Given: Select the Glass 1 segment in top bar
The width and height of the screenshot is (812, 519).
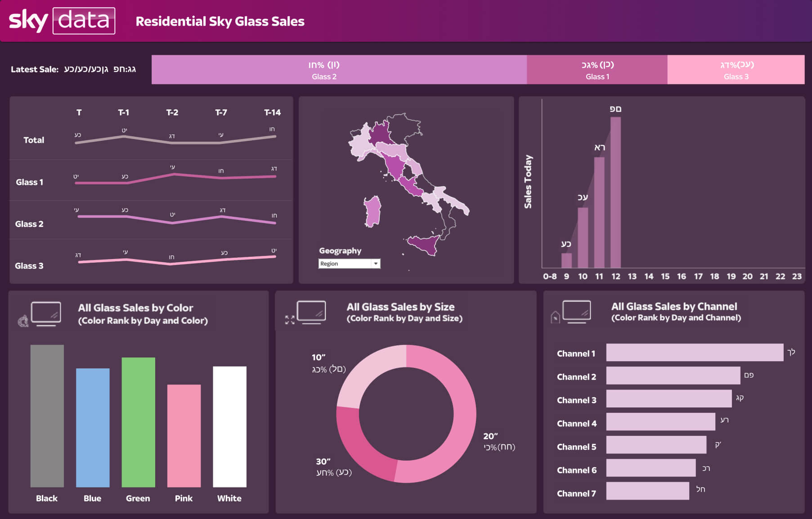Looking at the screenshot, I should (597, 70).
